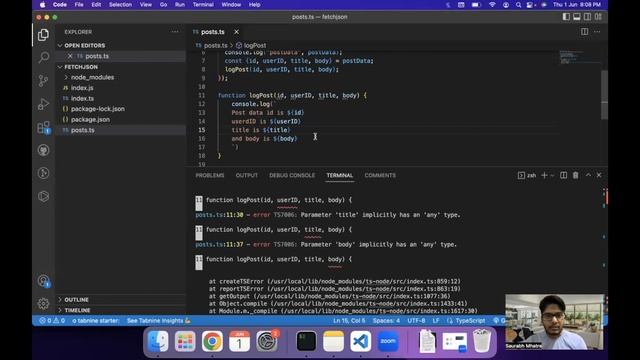The height and width of the screenshot is (360, 640).
Task: Change encoding via UTF-8 status item
Action: (x=416, y=321)
